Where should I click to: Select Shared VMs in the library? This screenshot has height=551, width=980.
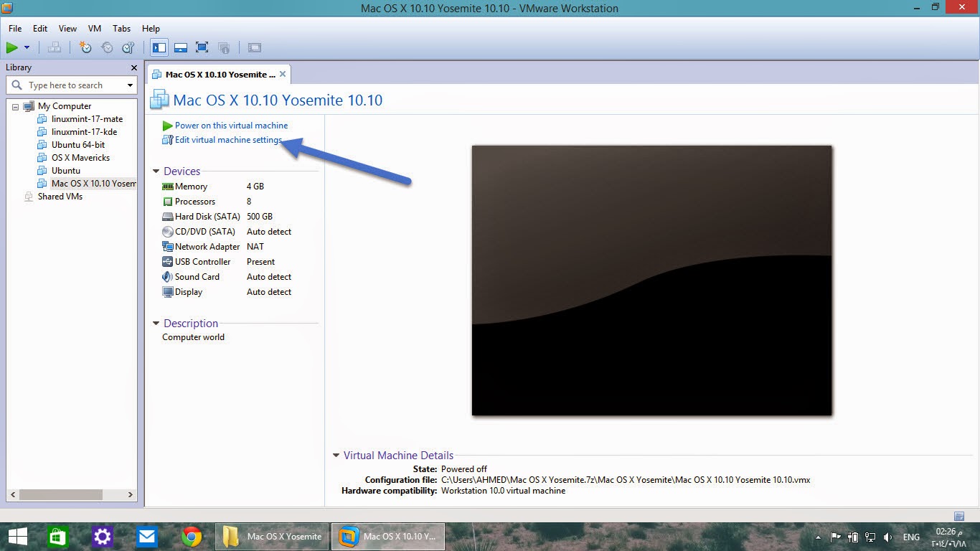[60, 197]
